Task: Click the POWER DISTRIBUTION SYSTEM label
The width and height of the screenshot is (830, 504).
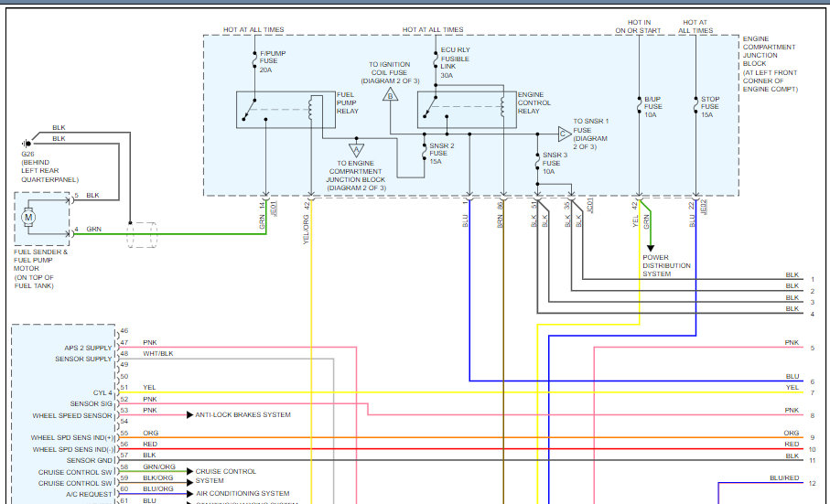Action: 666,265
